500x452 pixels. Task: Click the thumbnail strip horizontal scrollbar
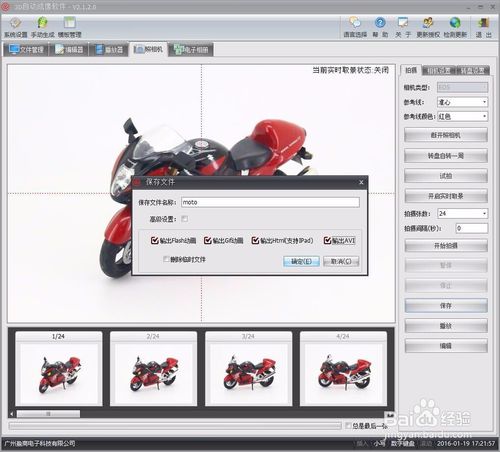(200, 414)
